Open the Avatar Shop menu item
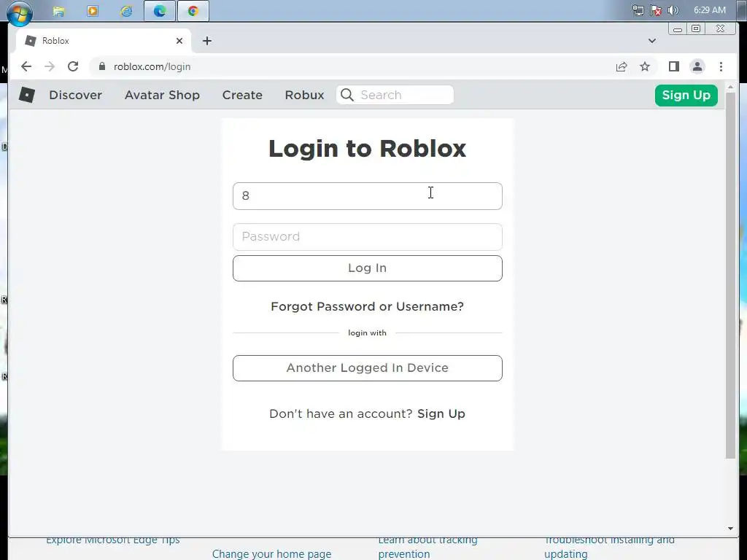 (x=162, y=95)
